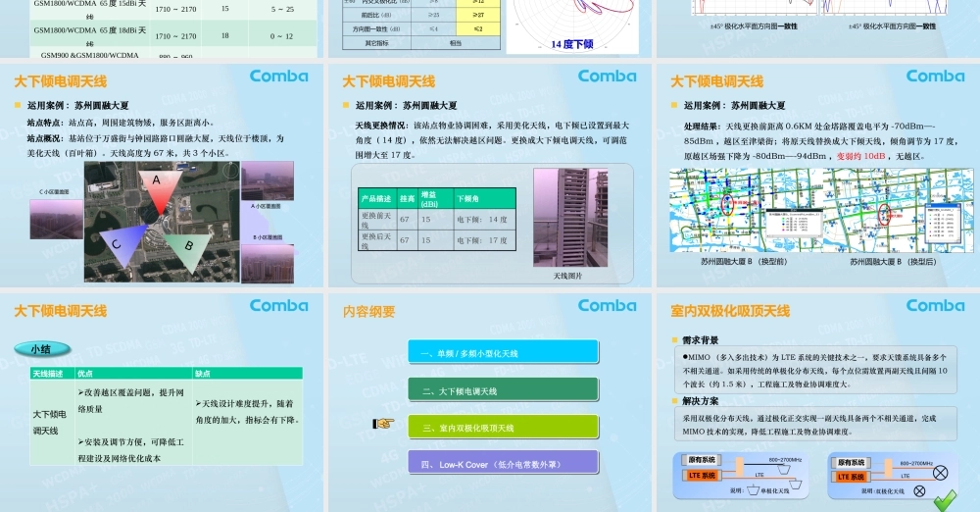980x512 pixels.
Task: Click the 挂高 column header
Action: [407, 198]
